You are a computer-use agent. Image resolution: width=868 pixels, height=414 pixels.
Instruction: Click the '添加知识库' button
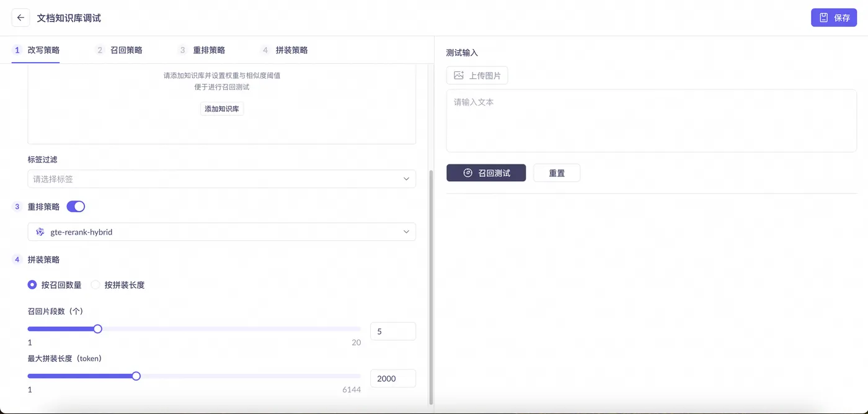click(x=222, y=109)
